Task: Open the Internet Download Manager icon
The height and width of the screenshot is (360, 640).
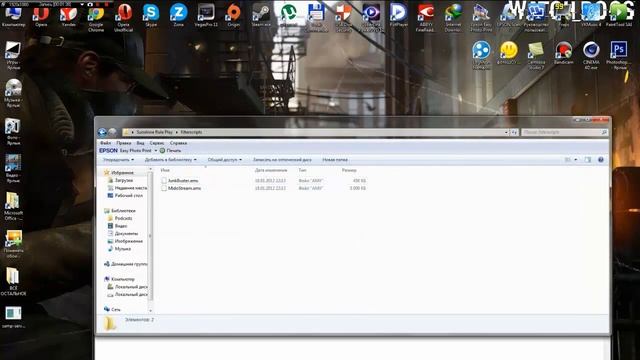Action: pyautogui.click(x=453, y=18)
